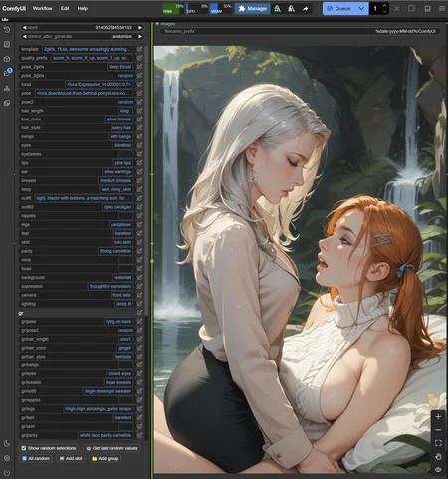Increase seed with its right arrow
Screen dimensions: 448x479
click(x=140, y=28)
